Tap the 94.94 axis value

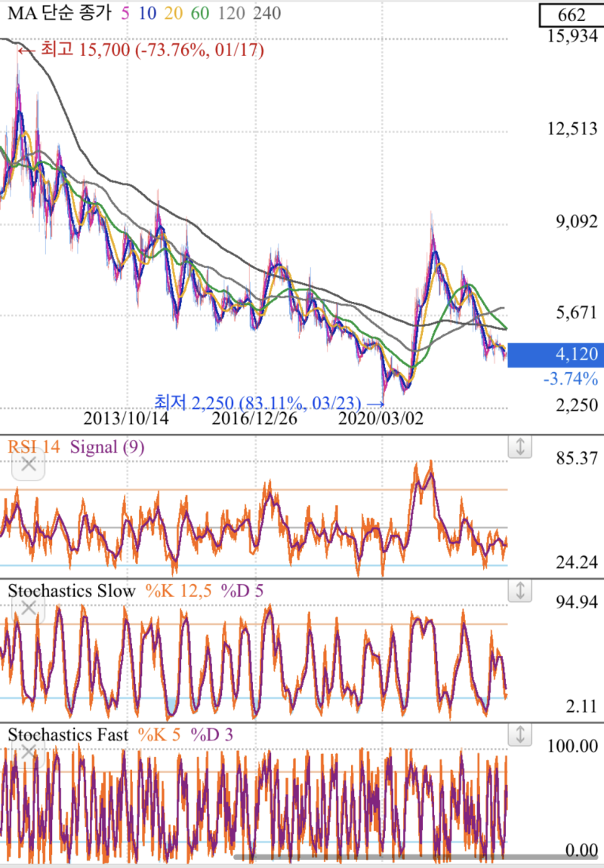coord(577,602)
